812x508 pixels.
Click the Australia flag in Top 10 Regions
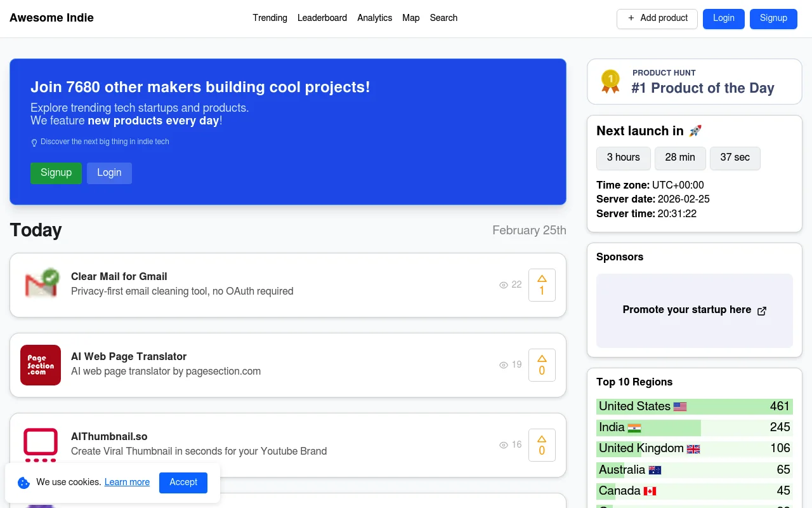(654, 470)
